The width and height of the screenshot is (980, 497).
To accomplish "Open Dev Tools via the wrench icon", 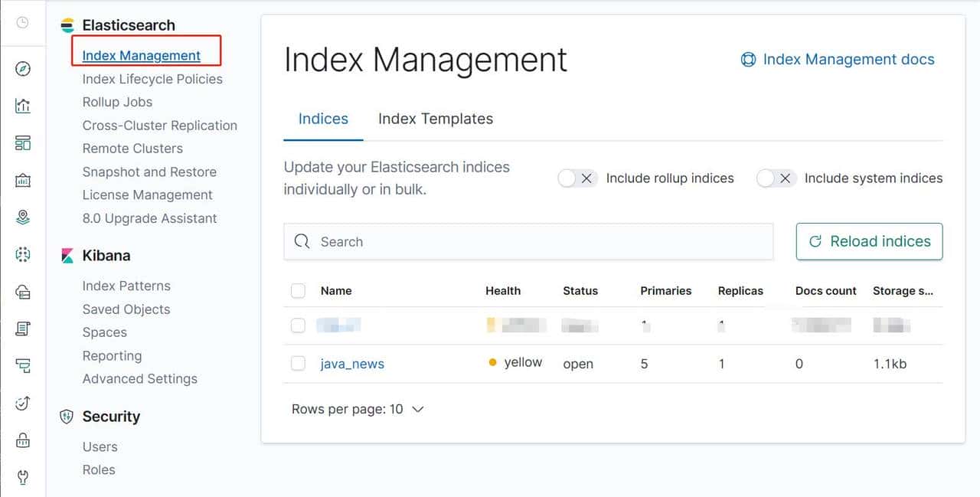I will (x=23, y=478).
